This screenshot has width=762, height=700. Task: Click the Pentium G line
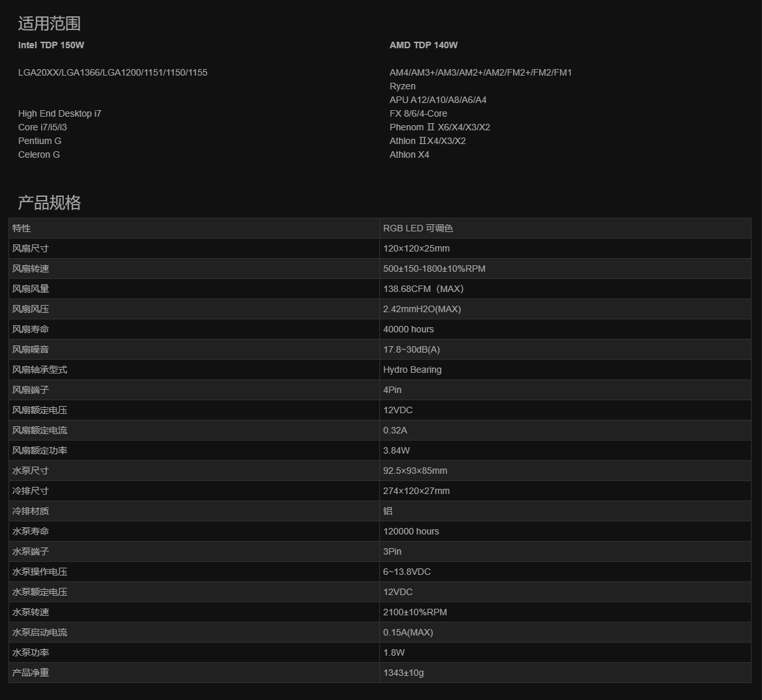coord(40,140)
